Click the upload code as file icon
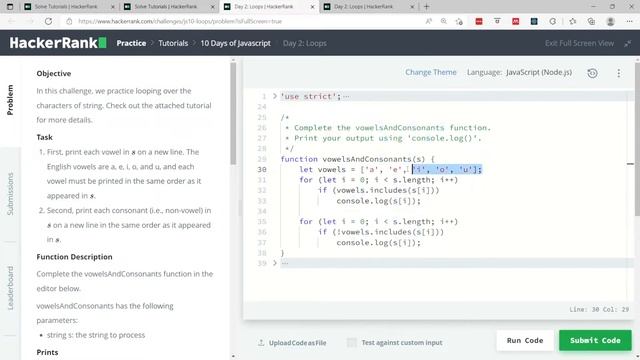640x360 pixels. [261, 342]
